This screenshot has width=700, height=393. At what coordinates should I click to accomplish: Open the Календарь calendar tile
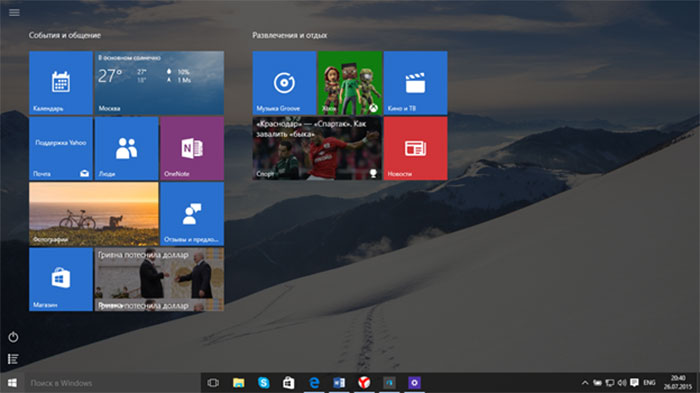point(61,83)
